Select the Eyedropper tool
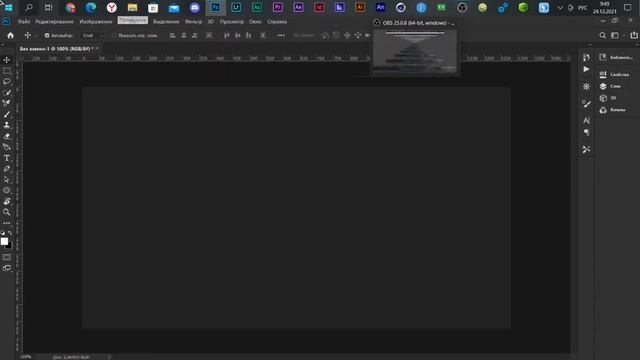The image size is (640, 360). click(7, 93)
